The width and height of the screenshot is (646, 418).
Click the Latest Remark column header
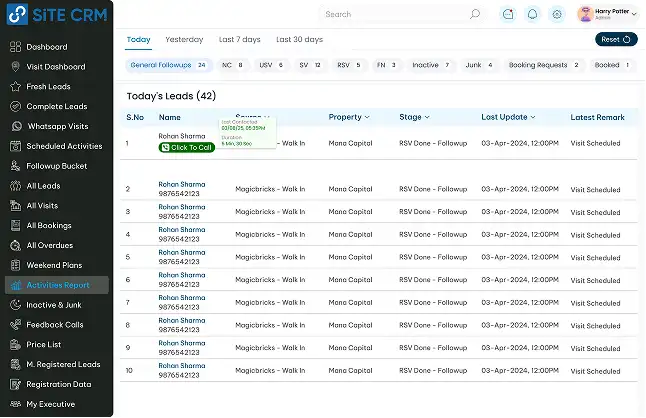[x=597, y=117]
